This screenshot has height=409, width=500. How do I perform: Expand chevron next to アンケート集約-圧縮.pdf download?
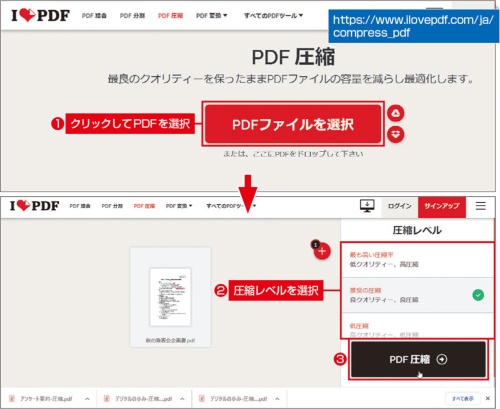(87, 399)
